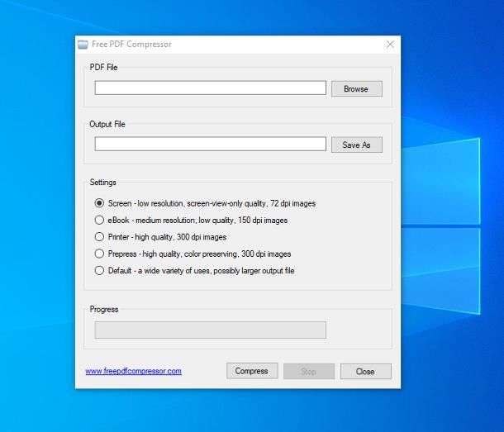Screen dimensions: 504x432
Task: Open the Save As dialog button
Action: click(357, 145)
